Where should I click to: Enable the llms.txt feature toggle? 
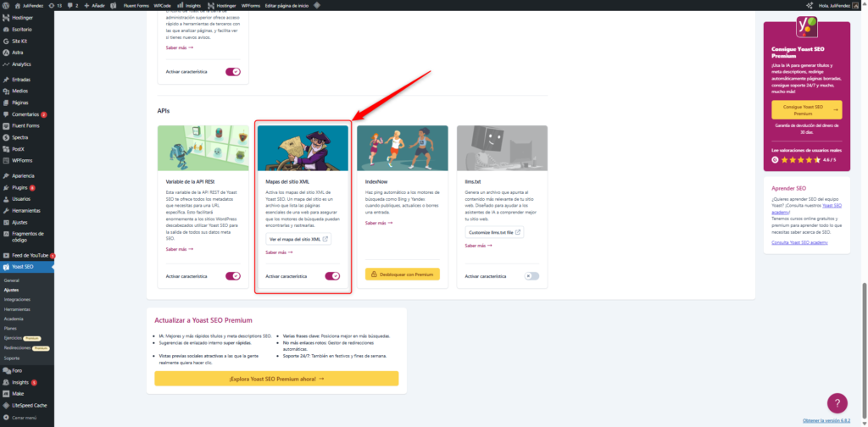point(532,276)
